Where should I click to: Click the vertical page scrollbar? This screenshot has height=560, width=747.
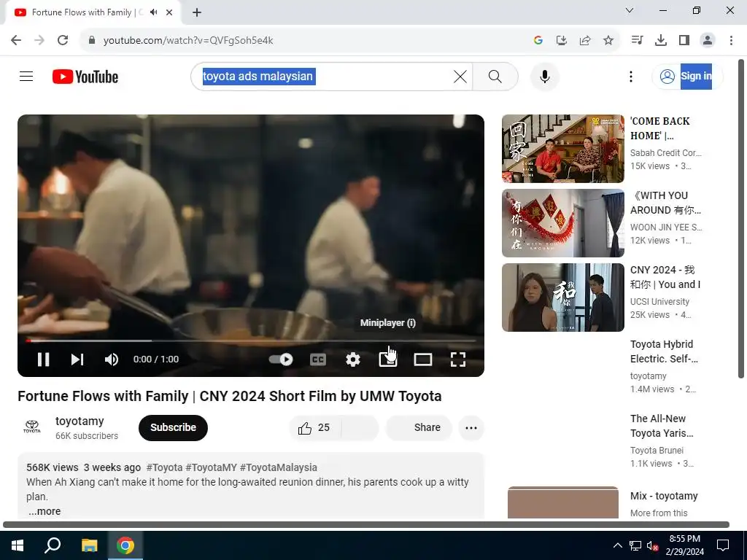pos(741,219)
